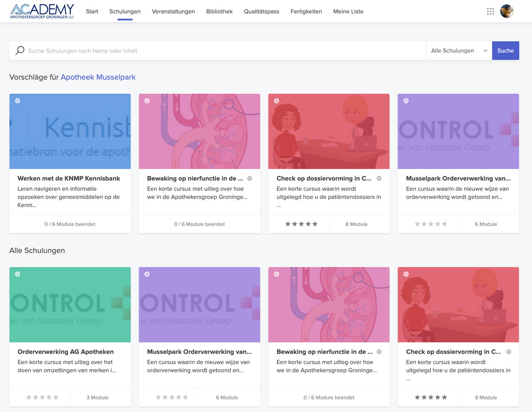Click star rating on suggested Check op dossiervorming card

(301, 224)
